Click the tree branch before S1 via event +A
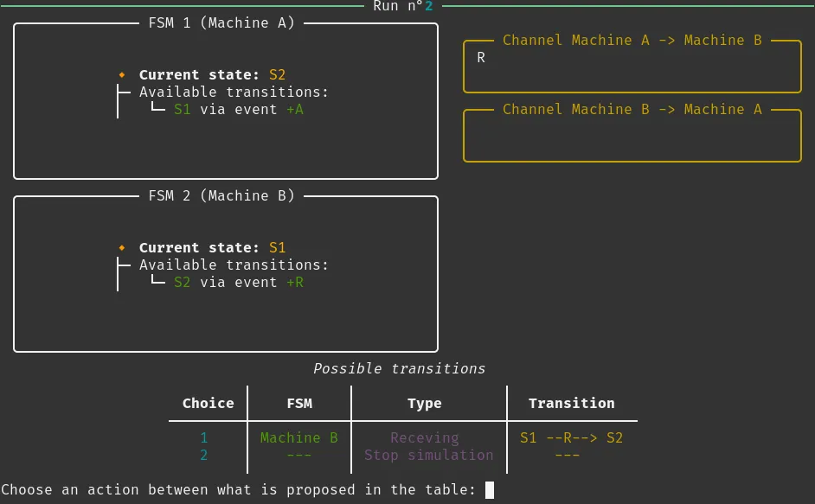 [x=157, y=109]
